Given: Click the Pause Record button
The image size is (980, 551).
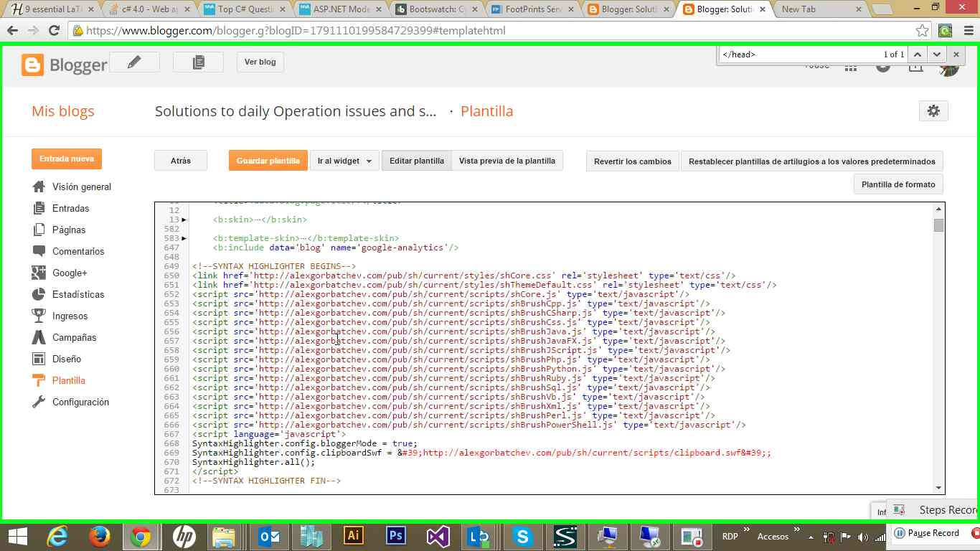Looking at the screenshot, I should [x=927, y=533].
